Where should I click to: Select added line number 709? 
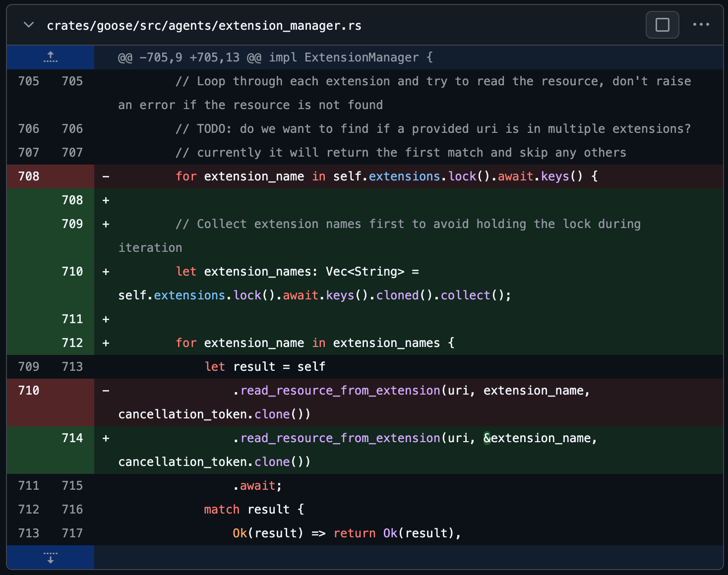pyautogui.click(x=72, y=224)
